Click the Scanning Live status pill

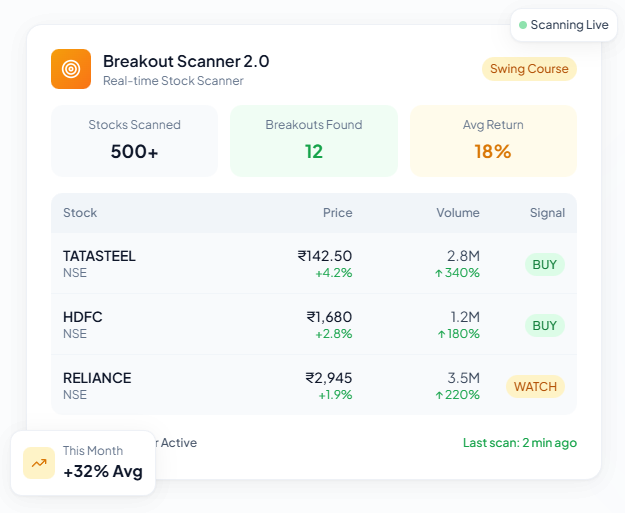pyautogui.click(x=563, y=25)
